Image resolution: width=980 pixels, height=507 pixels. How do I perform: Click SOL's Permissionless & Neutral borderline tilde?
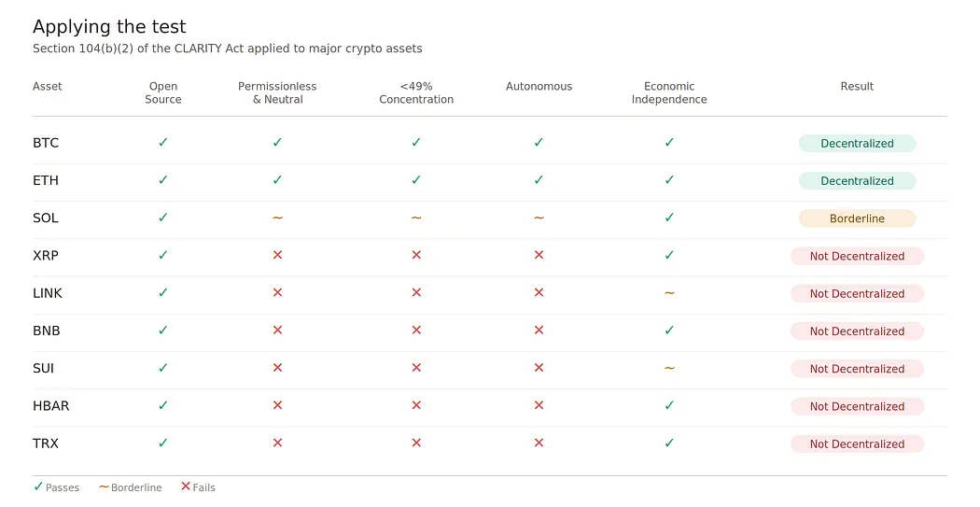[x=277, y=218]
